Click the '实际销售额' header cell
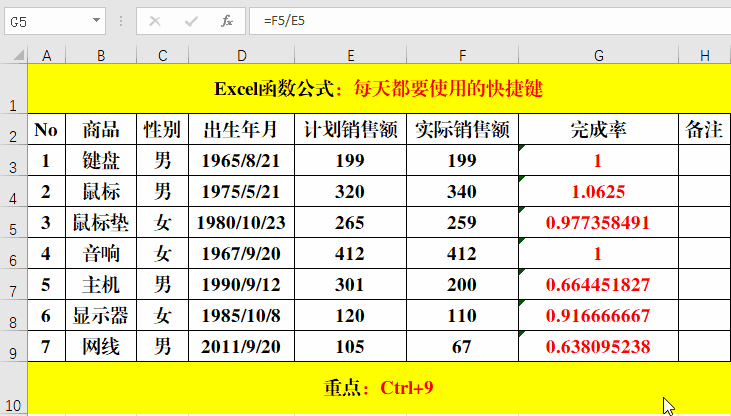Screen dimensions: 731x416 pyautogui.click(x=462, y=129)
